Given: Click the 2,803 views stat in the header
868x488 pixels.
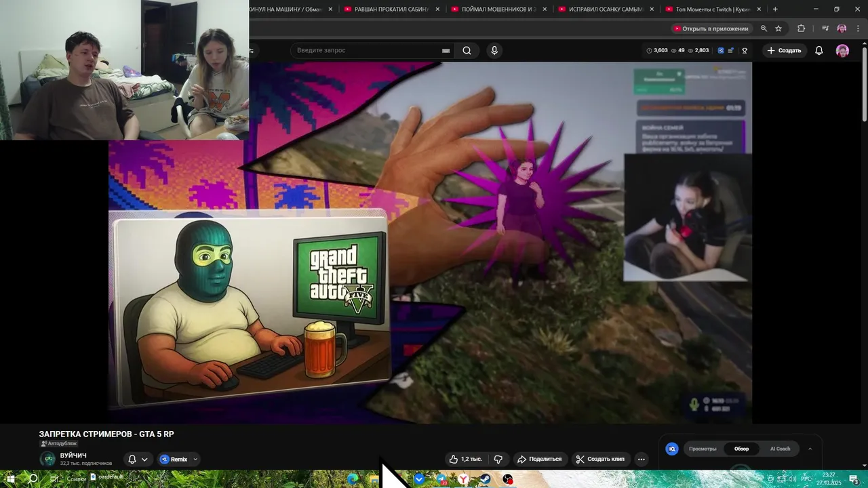Looking at the screenshot, I should (698, 50).
